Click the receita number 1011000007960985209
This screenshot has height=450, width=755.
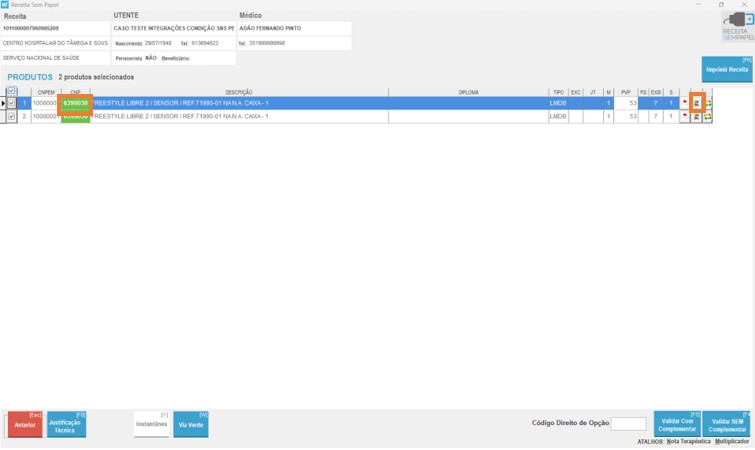pos(31,28)
